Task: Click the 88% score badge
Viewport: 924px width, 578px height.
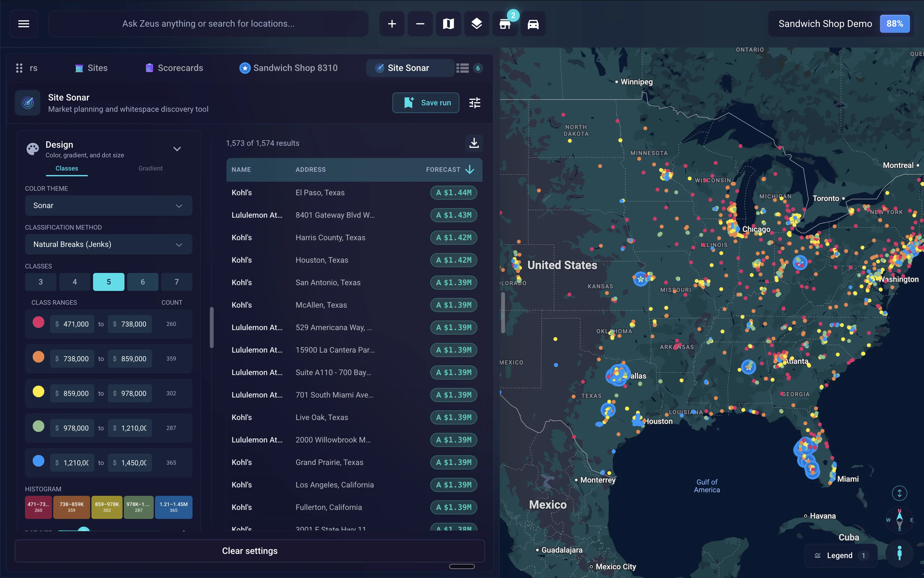Action: (894, 24)
